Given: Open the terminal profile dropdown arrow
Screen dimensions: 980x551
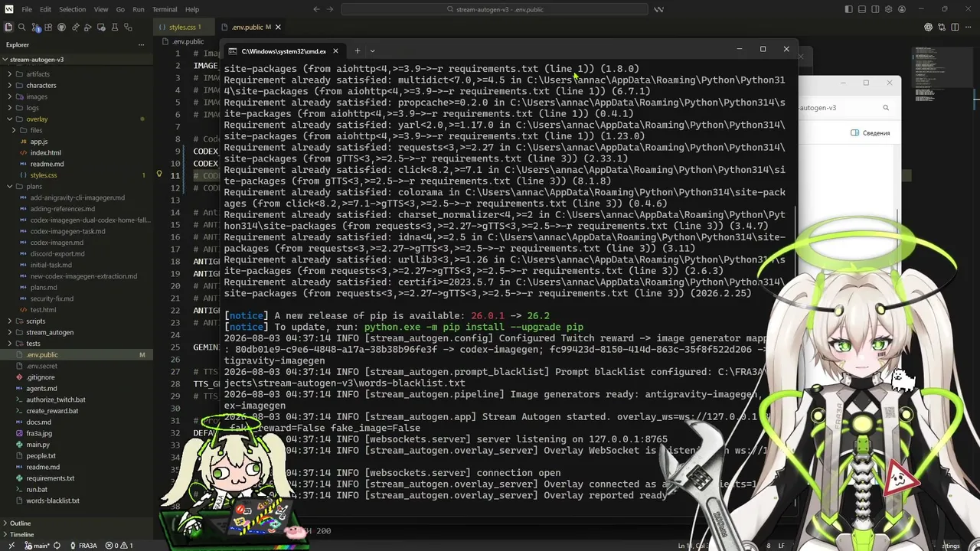Looking at the screenshot, I should pos(372,51).
